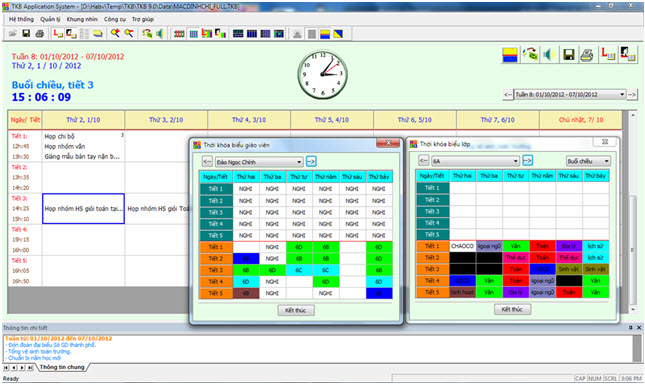Click Kết thúc in Thời khóa biểu giáo viên
Screen dimensions: 645x384
[x=296, y=310]
